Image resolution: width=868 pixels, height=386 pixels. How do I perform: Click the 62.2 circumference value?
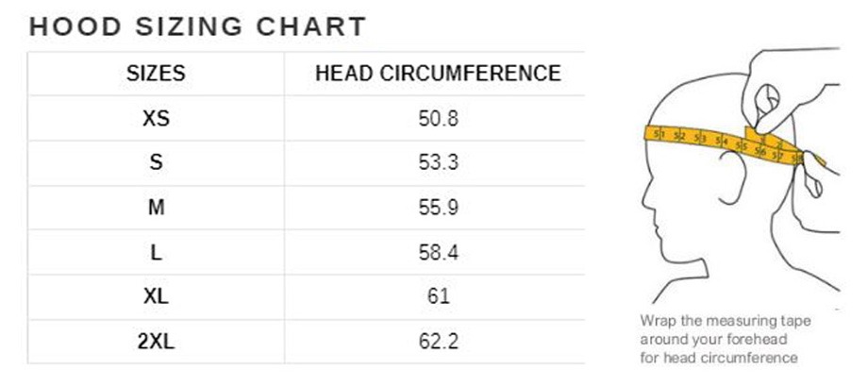click(438, 341)
